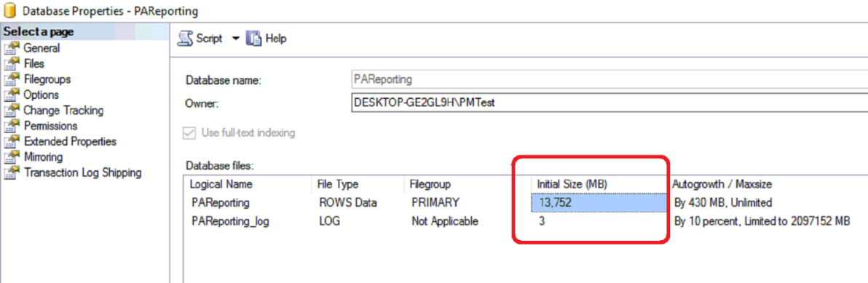This screenshot has width=868, height=283.
Task: Click the Database name field
Action: pos(609,79)
